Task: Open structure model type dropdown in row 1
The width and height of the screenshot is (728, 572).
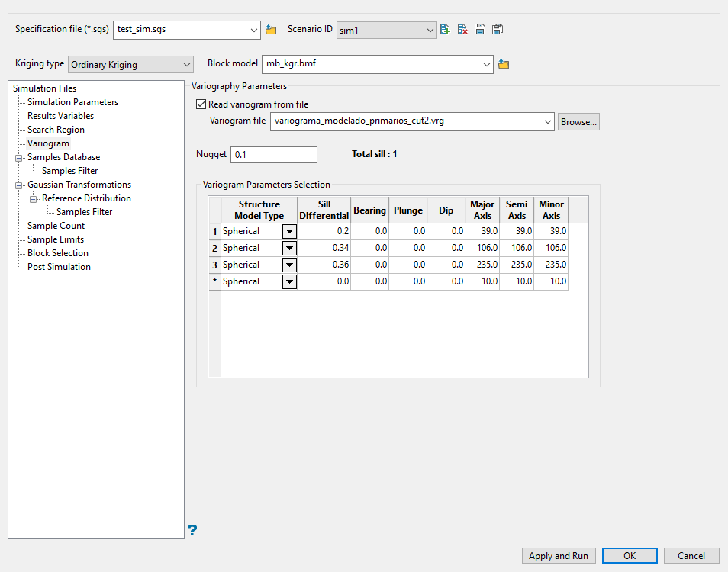Action: (x=289, y=231)
